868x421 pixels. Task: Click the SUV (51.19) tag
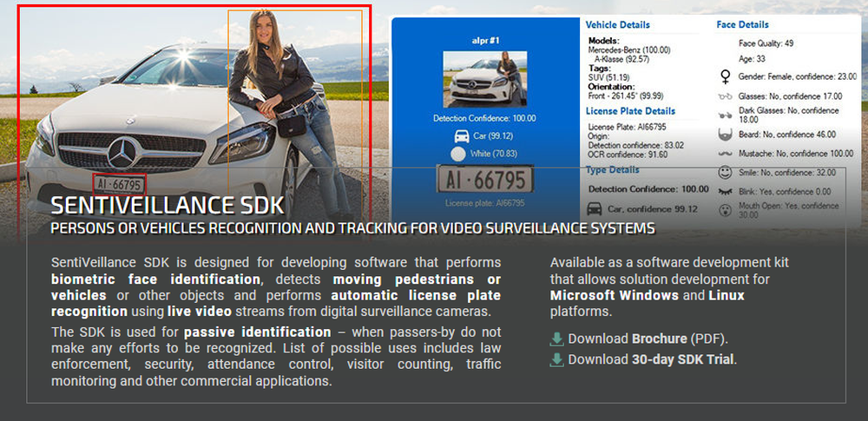609,77
